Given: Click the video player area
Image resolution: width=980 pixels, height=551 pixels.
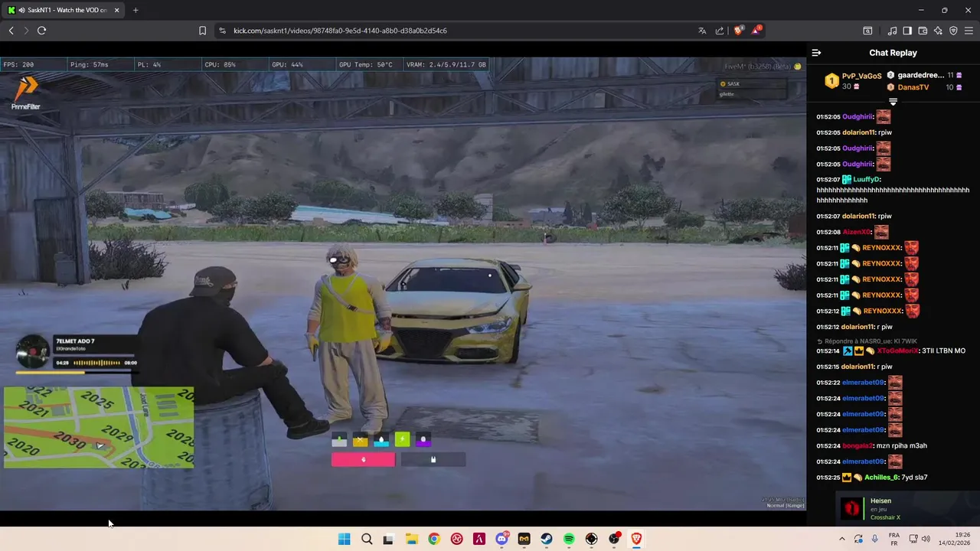Looking at the screenshot, I should click(x=402, y=283).
